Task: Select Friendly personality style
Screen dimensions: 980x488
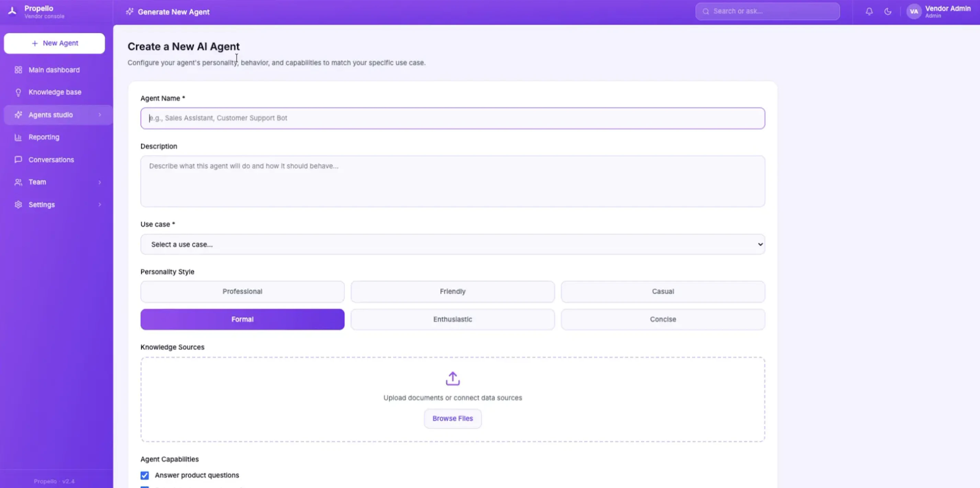Action: coord(453,291)
